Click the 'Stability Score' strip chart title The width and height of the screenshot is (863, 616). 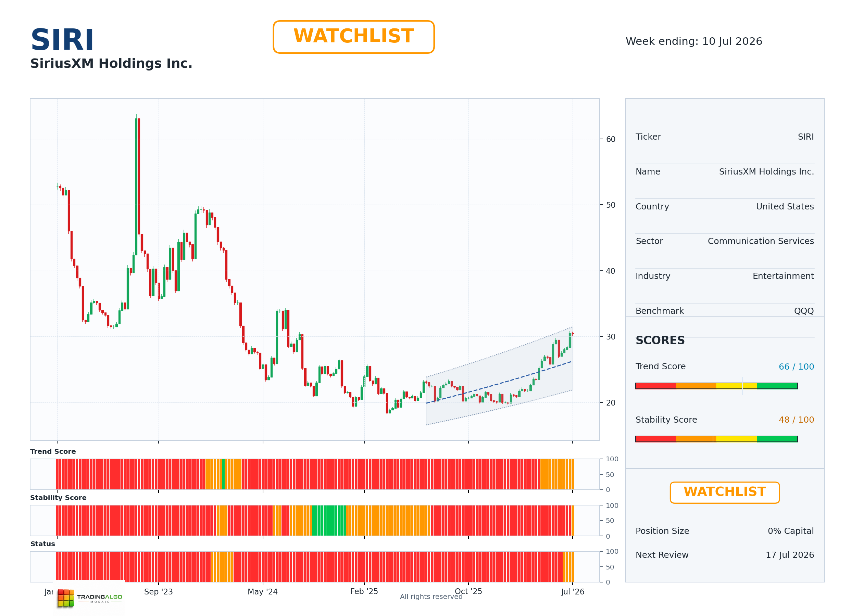tap(58, 497)
